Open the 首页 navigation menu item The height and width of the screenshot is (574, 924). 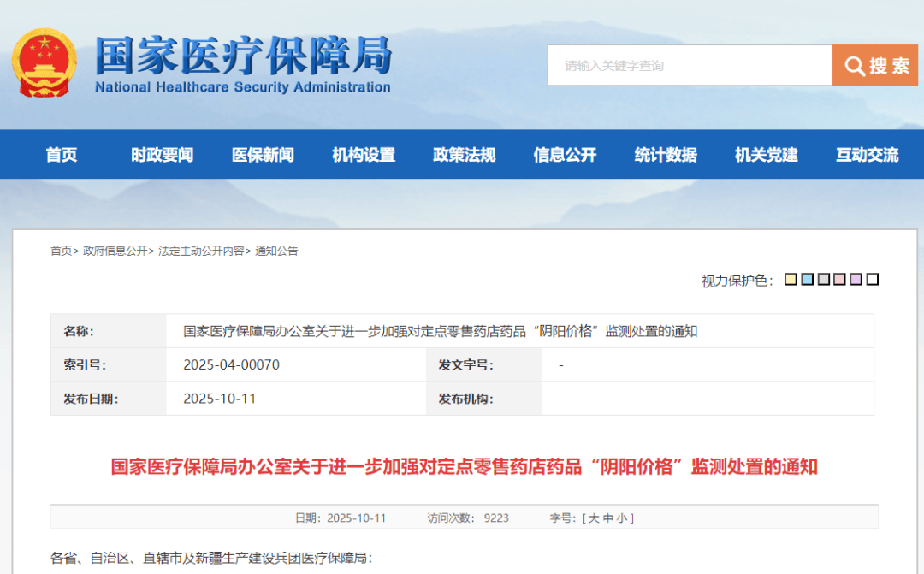pos(62,155)
